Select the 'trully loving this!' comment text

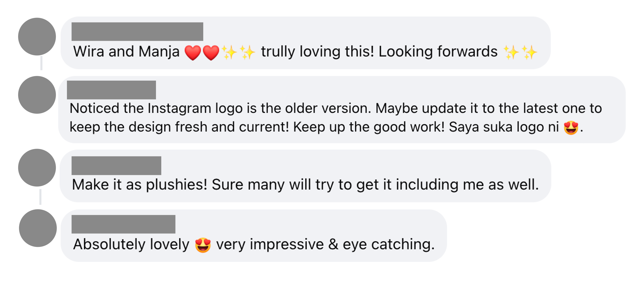[x=318, y=52]
